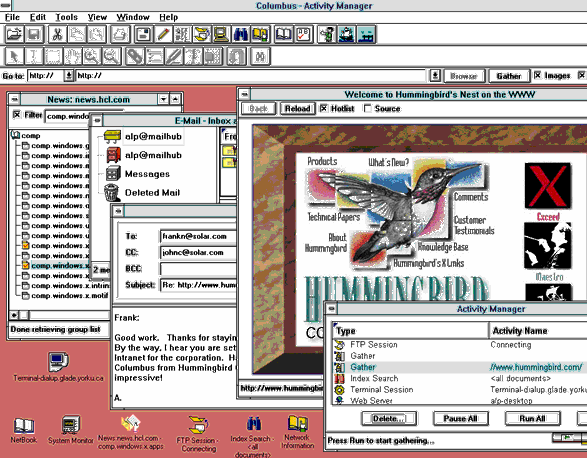This screenshot has height=458, width=587.
Task: Follow the Technical Papers link
Action: pyautogui.click(x=334, y=217)
